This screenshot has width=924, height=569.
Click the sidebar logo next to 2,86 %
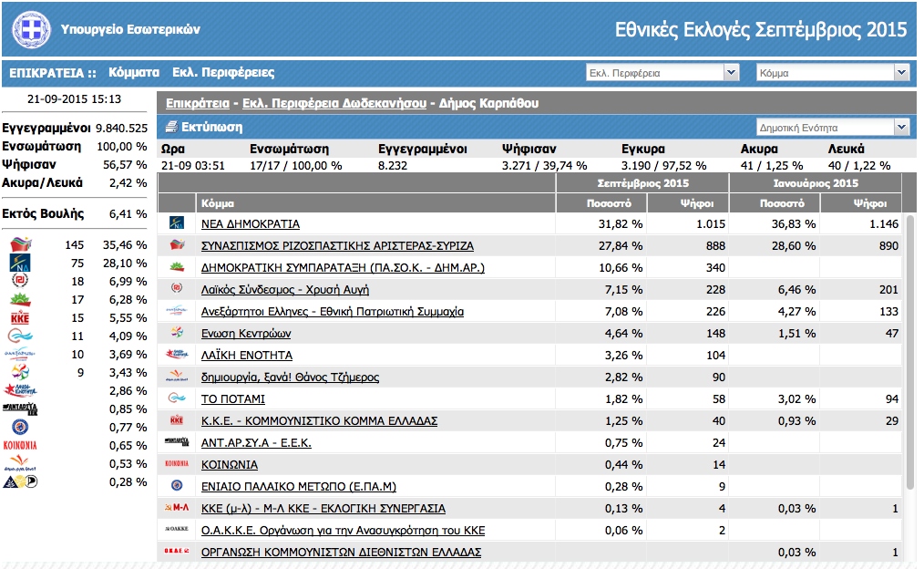tap(20, 390)
